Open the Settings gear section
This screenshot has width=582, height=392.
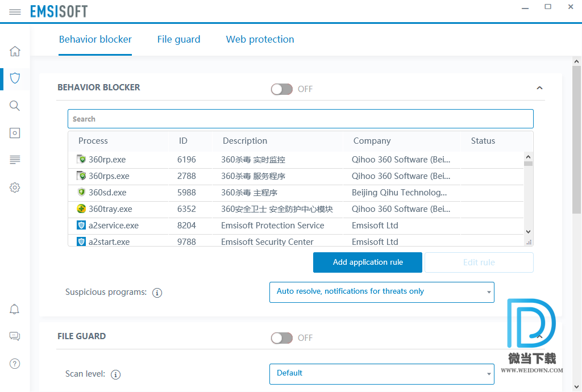tap(15, 187)
